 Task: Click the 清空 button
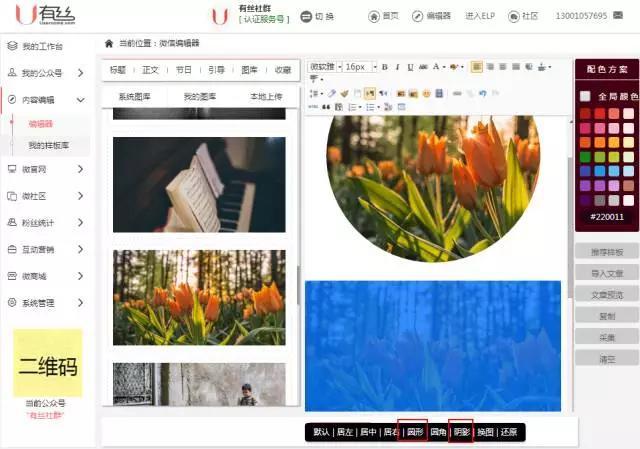pyautogui.click(x=607, y=359)
